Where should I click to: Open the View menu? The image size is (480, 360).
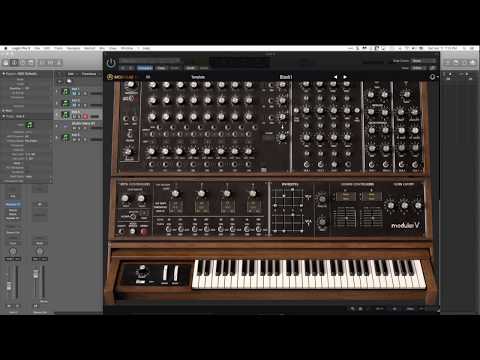pyautogui.click(x=113, y=48)
